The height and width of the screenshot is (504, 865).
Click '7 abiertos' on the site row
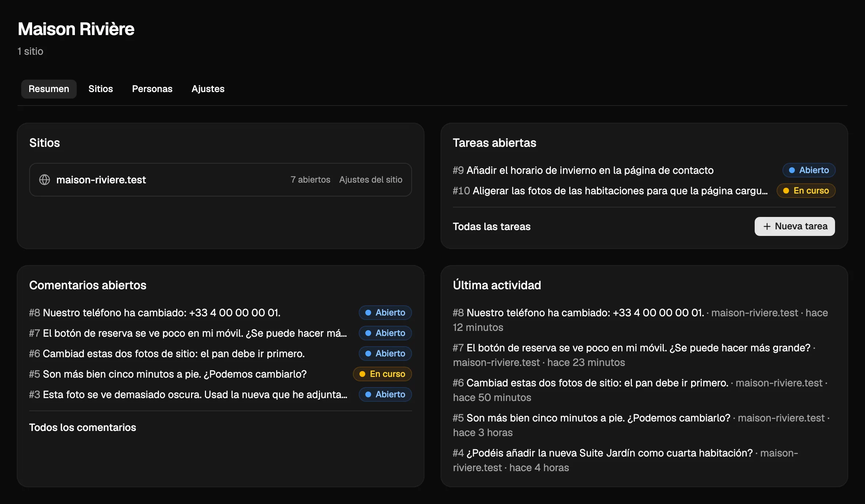point(310,180)
